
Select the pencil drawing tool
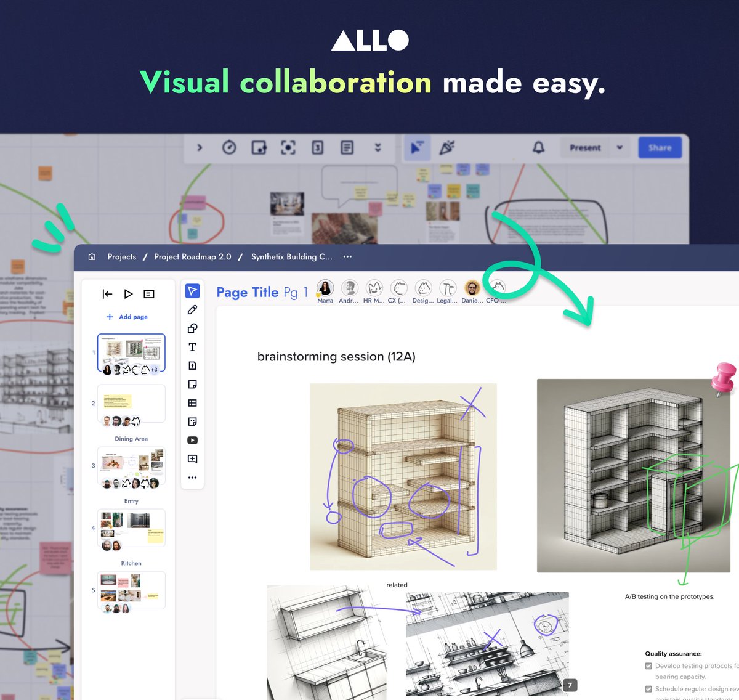[192, 310]
